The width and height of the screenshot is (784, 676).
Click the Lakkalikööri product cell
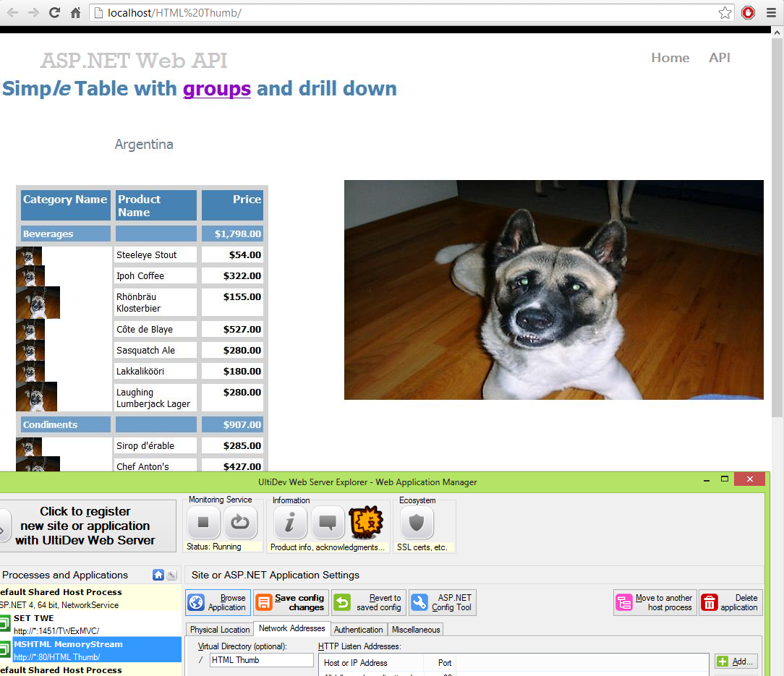click(156, 372)
